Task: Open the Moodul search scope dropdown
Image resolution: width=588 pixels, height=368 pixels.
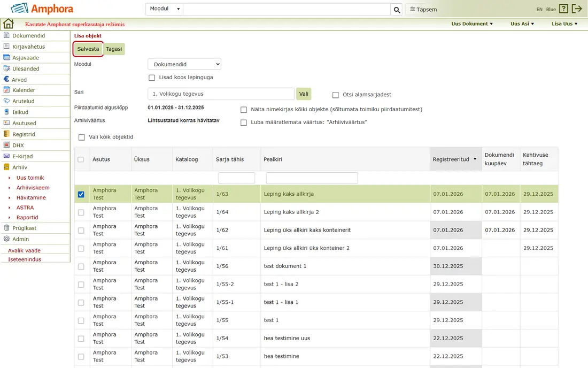Action: (164, 9)
